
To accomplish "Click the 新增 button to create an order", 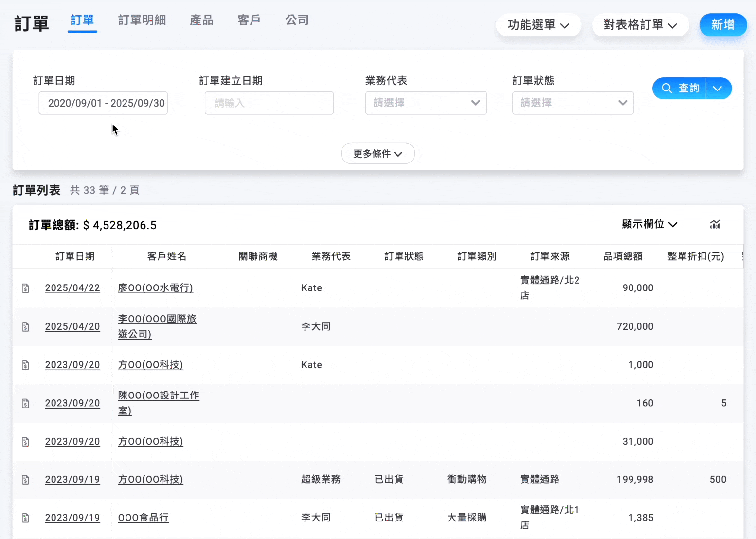I will [723, 25].
